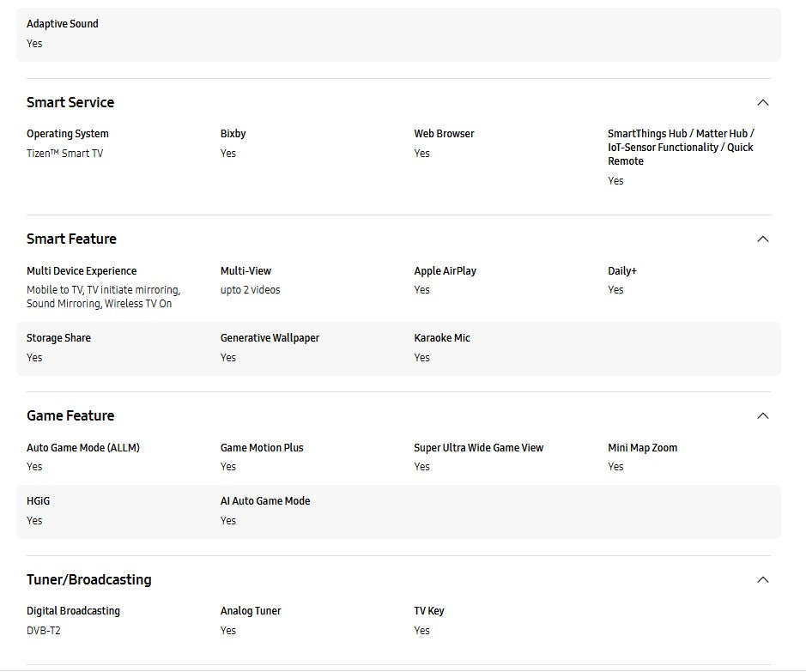Click the Karaoke Mic spec label

point(442,338)
